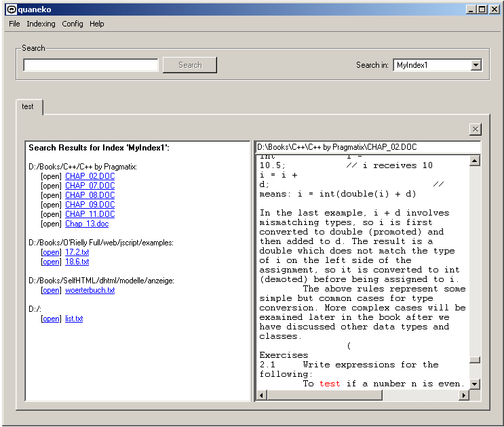
Task: Click the Chap_13.doc file link
Action: [x=87, y=224]
